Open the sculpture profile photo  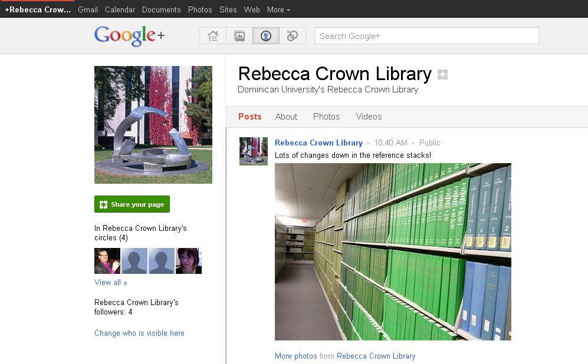coord(153,125)
